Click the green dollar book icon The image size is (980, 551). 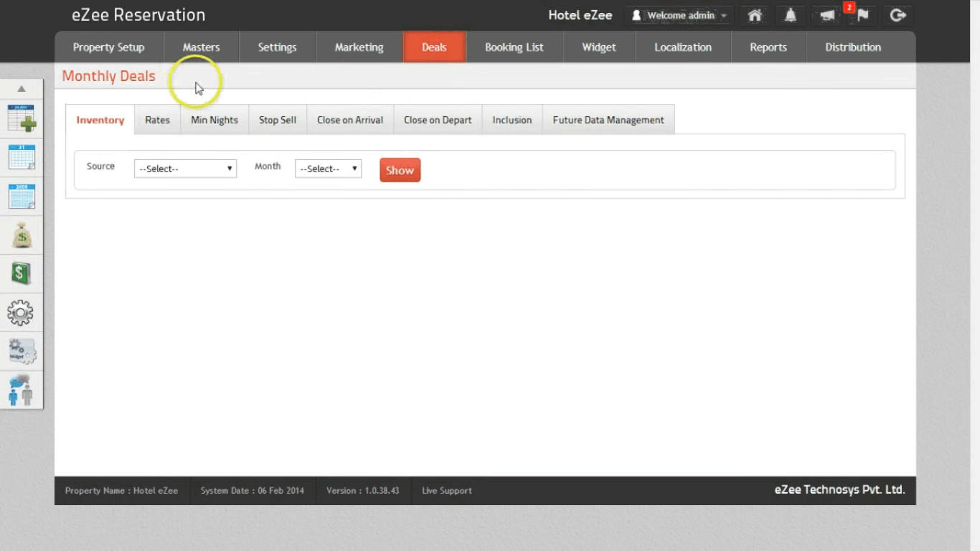(21, 273)
